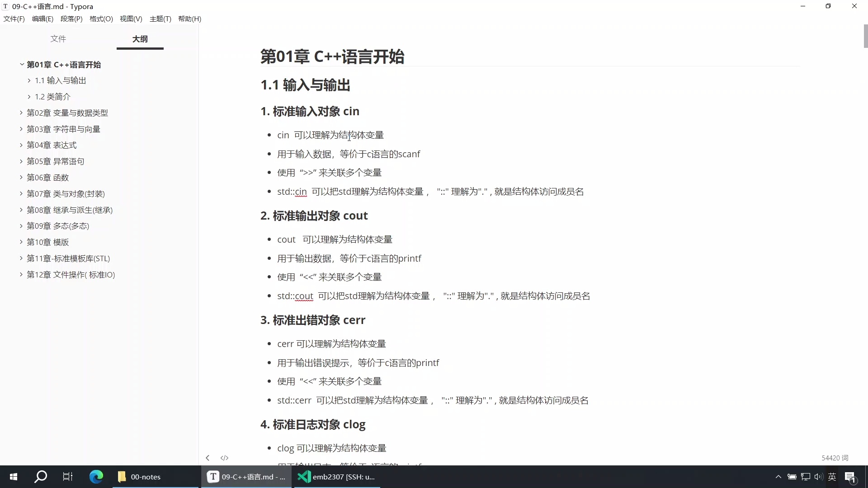868x488 pixels.
Task: Switch to the 文件 sidebar tab
Action: coord(58,39)
